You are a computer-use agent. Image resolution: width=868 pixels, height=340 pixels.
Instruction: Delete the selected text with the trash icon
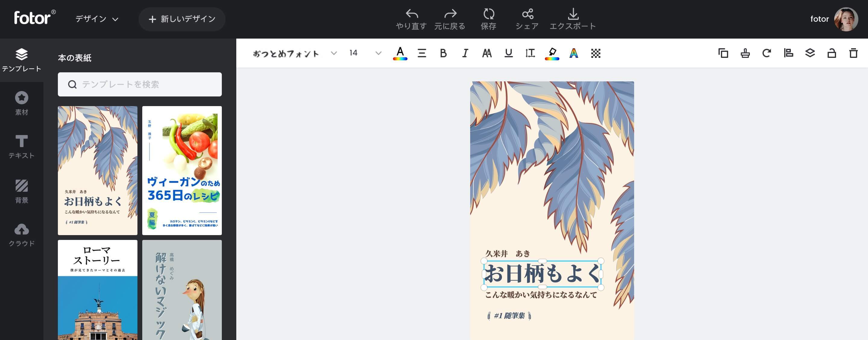point(853,53)
